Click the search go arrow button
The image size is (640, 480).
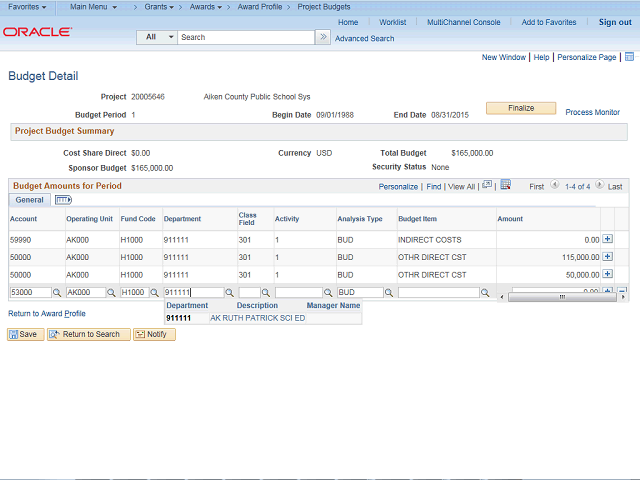click(322, 37)
